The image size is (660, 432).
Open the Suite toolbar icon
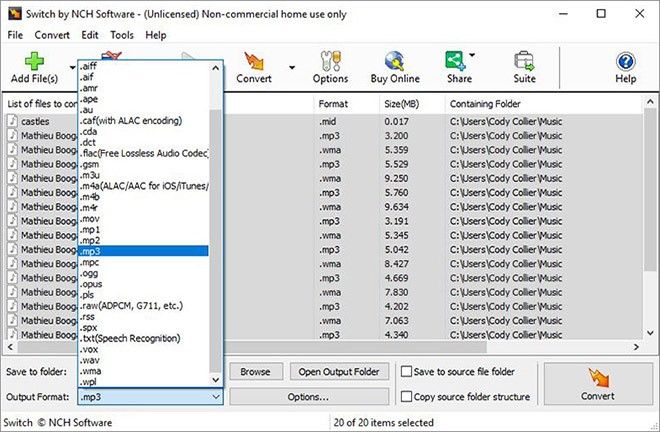click(524, 66)
